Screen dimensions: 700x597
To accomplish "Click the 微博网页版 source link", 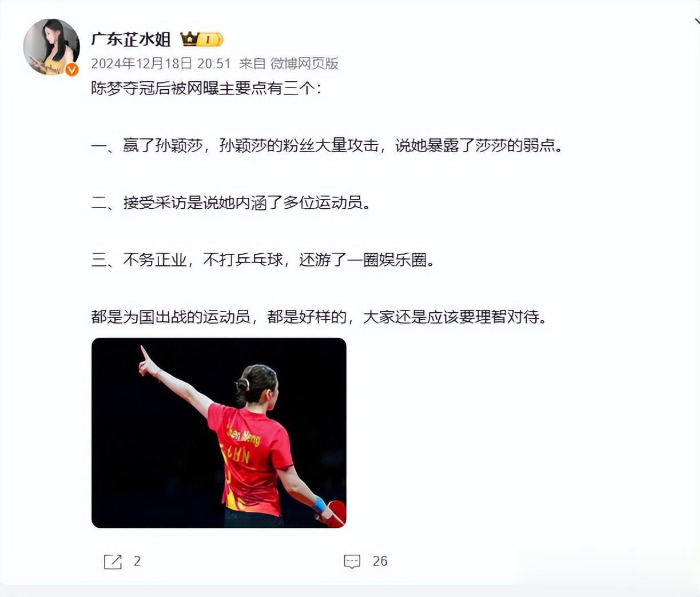I will [x=304, y=63].
